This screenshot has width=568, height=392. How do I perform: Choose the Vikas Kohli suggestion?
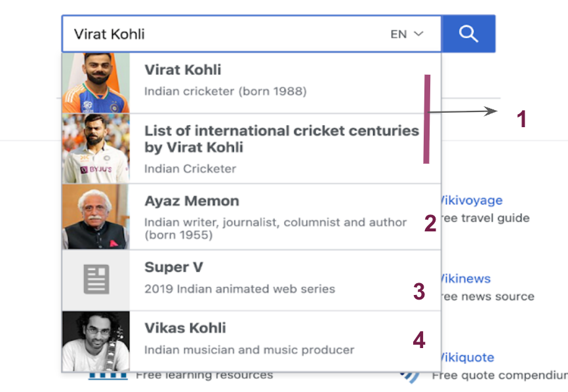251,342
